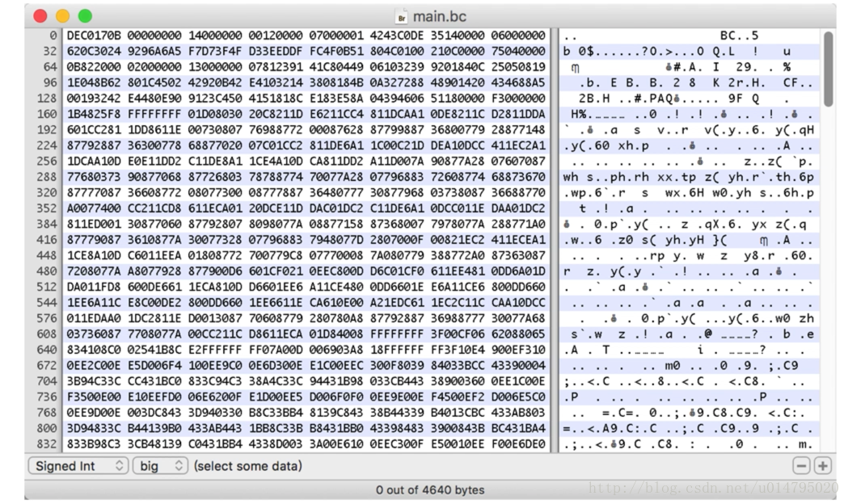This screenshot has width=848, height=504.
Task: Remove the data inspector with minus button
Action: click(801, 466)
